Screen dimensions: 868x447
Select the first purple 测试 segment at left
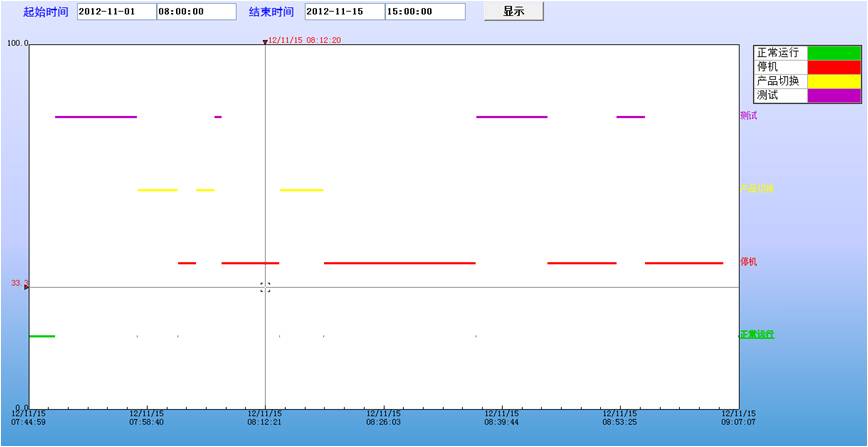tap(96, 117)
